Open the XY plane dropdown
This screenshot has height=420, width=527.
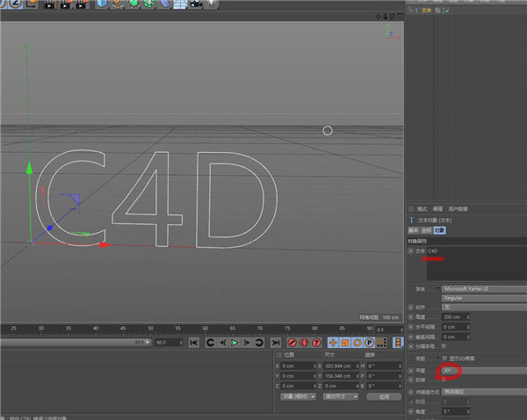point(484,370)
